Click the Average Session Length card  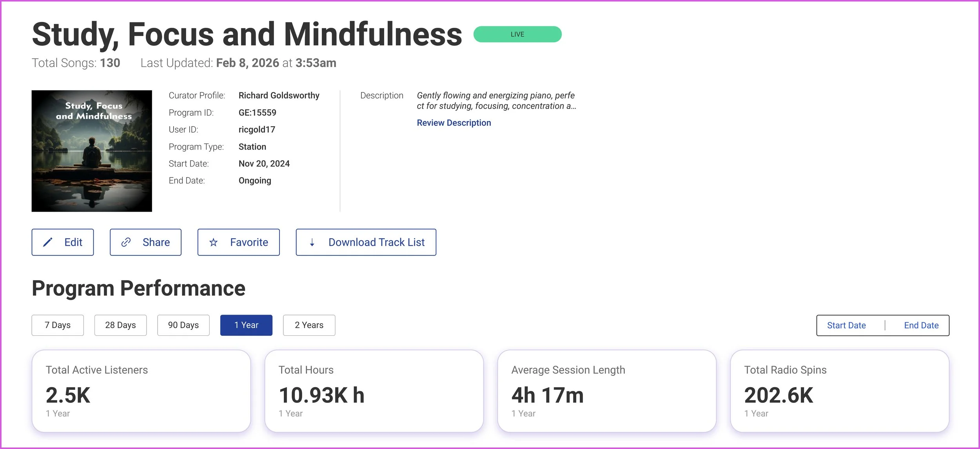tap(606, 391)
